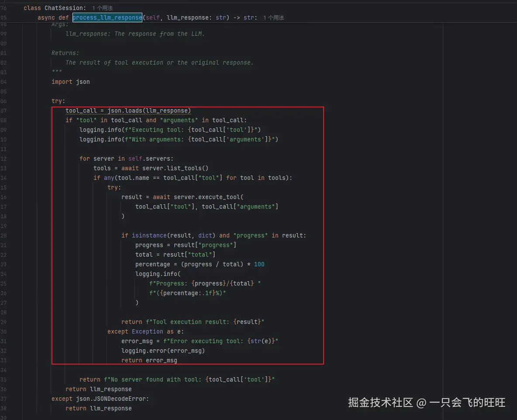Click 'return f"No server found with tool' line
This screenshot has width=517, height=420.
click(x=177, y=379)
